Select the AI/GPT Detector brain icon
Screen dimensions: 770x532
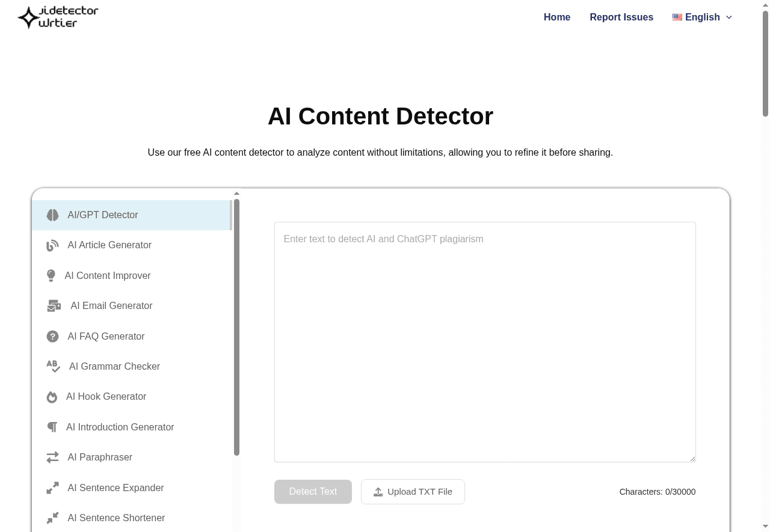[52, 215]
